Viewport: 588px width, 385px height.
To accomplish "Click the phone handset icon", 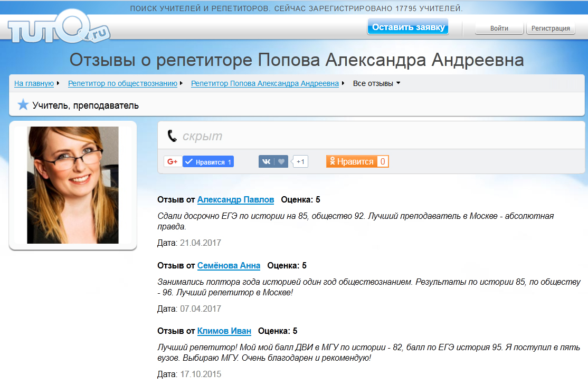I will (x=172, y=136).
